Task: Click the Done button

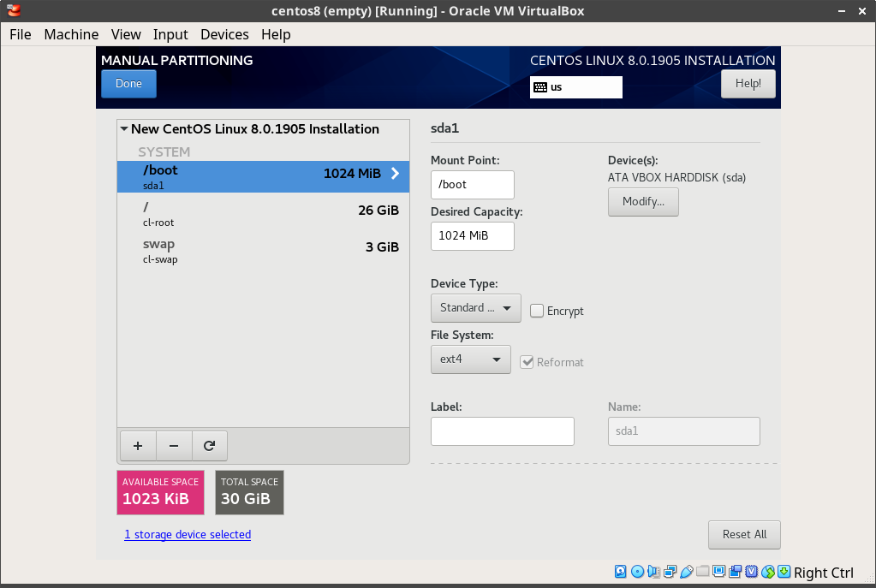Action: coord(128,84)
